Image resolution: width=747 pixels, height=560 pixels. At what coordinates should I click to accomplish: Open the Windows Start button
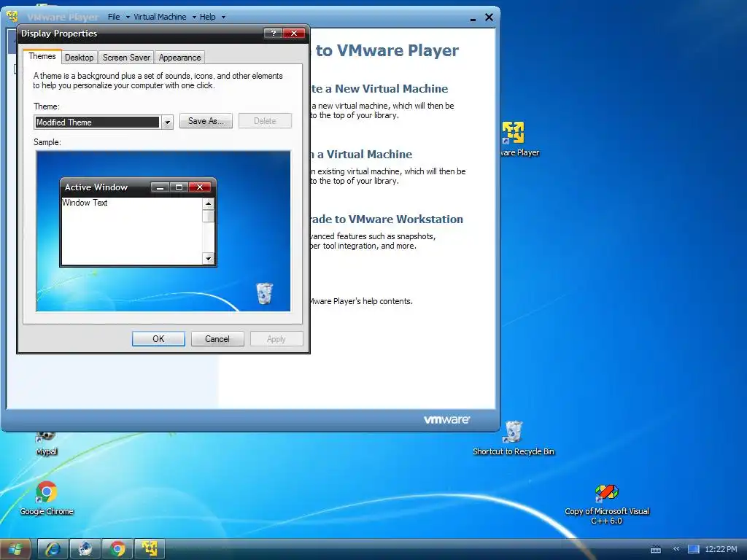click(x=15, y=549)
